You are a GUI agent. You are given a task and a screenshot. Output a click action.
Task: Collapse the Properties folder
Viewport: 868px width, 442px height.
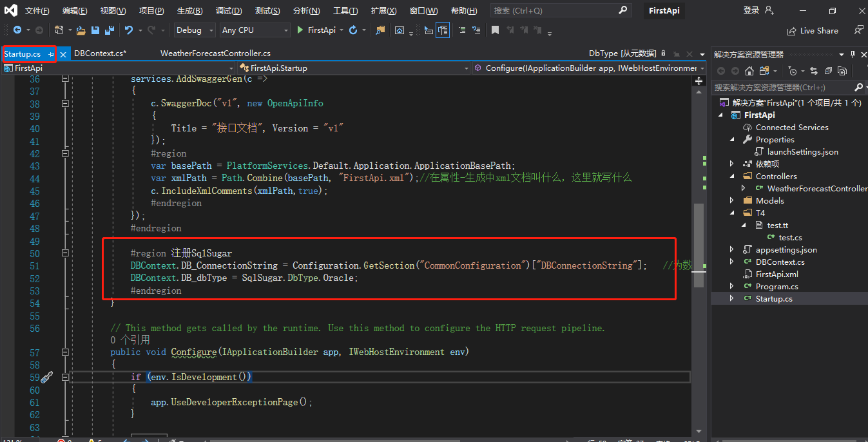click(732, 140)
